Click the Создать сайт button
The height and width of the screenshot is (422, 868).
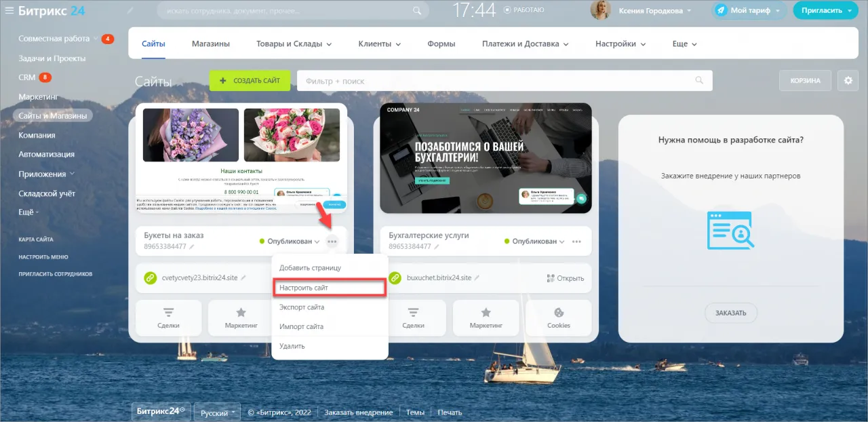click(250, 81)
